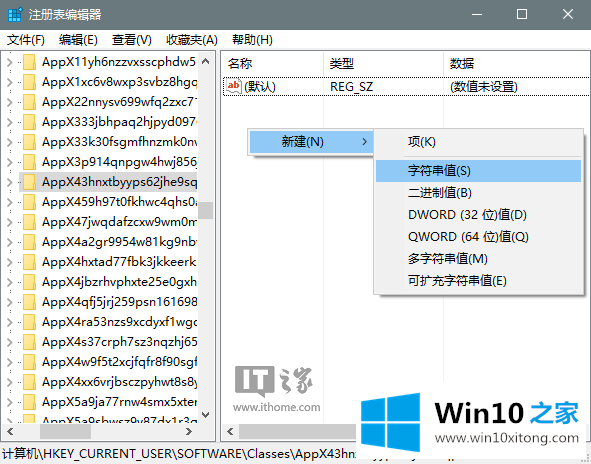Click tree scrollbar down arrow
Viewport: 591px width, 464px height.
point(206,415)
